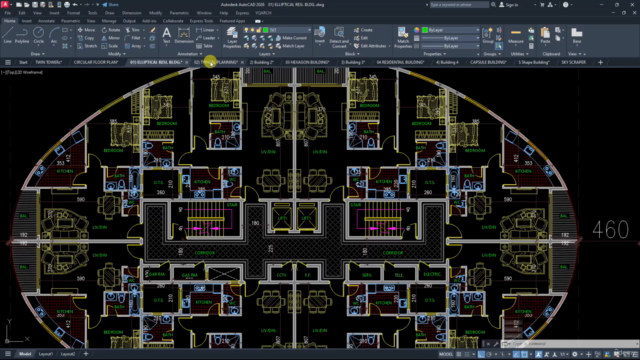
Task: Select the Polyline tool
Action: (x=22, y=35)
